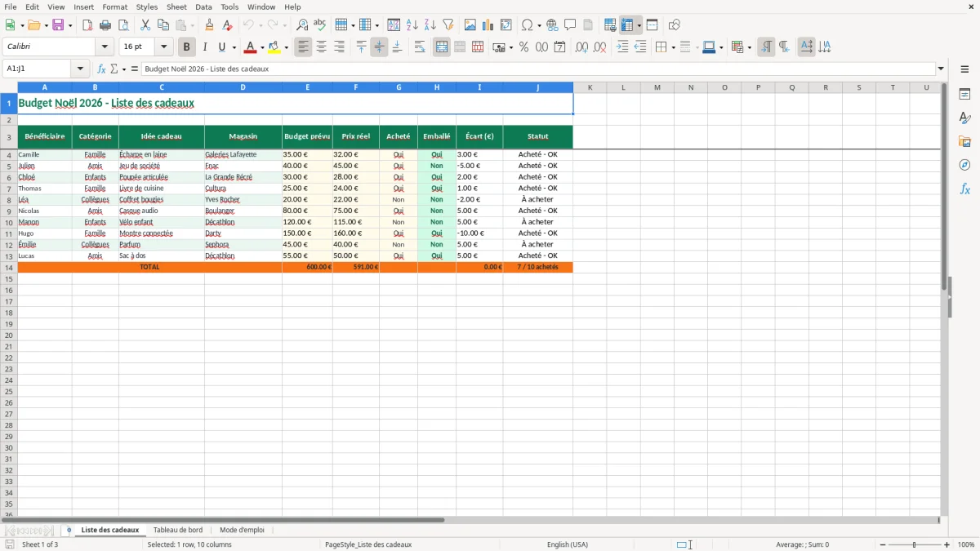
Task: Click the 100% zoom level in status bar
Action: (966, 544)
